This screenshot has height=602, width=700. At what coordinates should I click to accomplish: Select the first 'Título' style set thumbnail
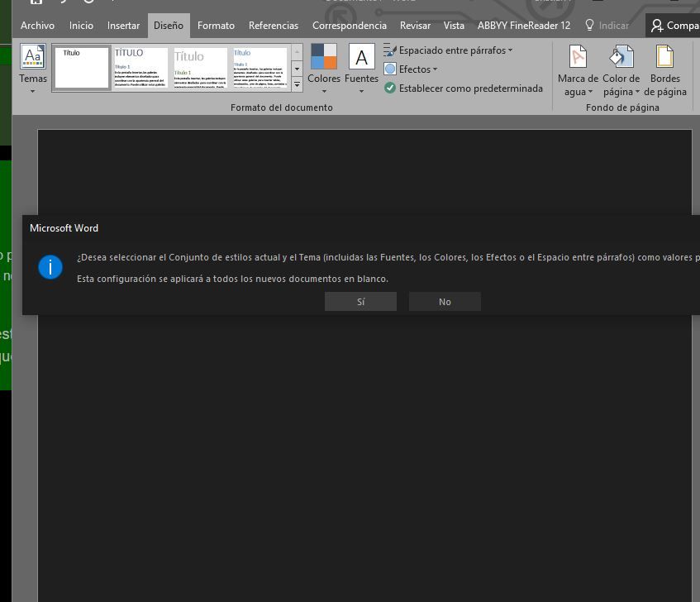82,68
